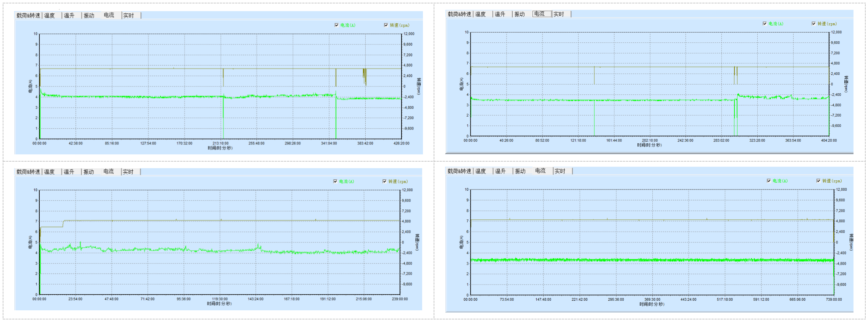Uncheck 电流(A) checkbox in bottom-right chart
The height and width of the screenshot is (321, 868).
pos(769,181)
